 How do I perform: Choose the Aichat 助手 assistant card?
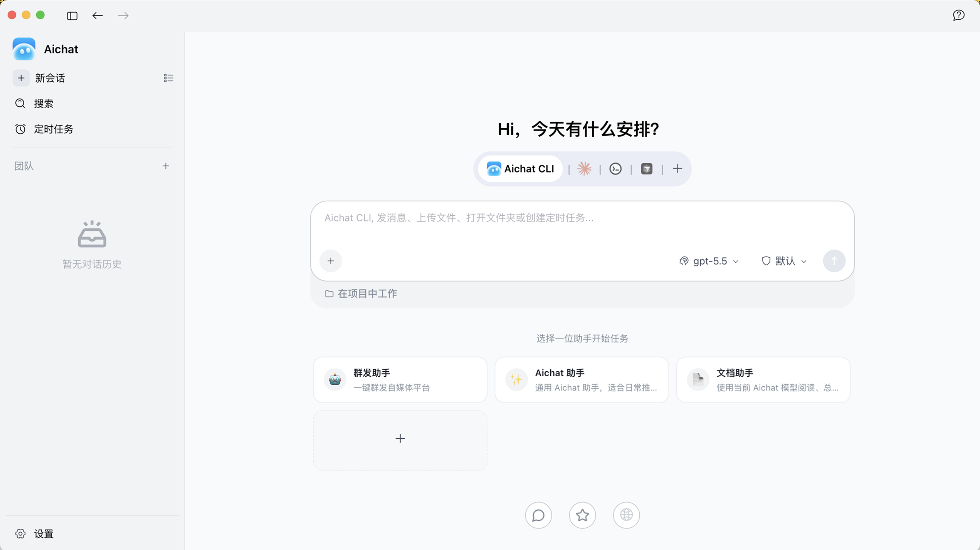[x=582, y=380]
